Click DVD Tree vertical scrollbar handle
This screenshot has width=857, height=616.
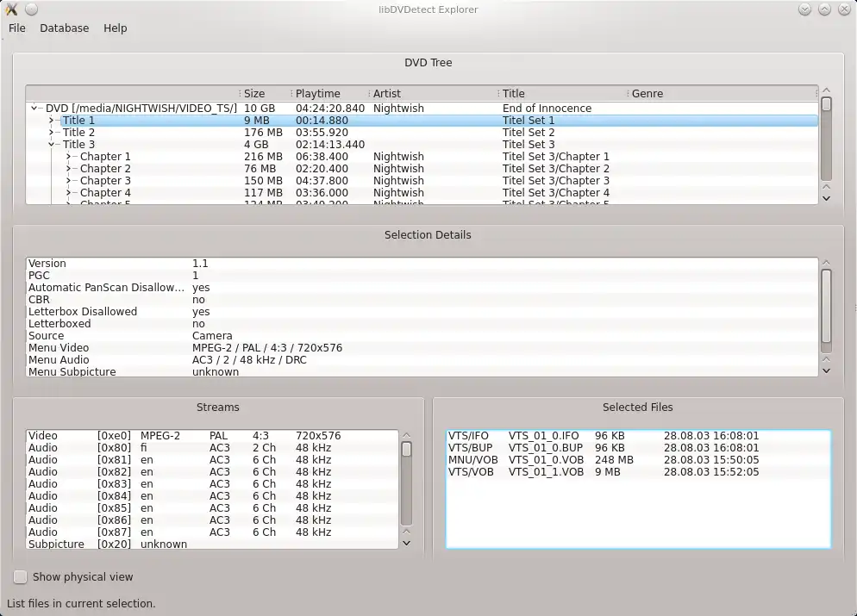click(x=826, y=103)
